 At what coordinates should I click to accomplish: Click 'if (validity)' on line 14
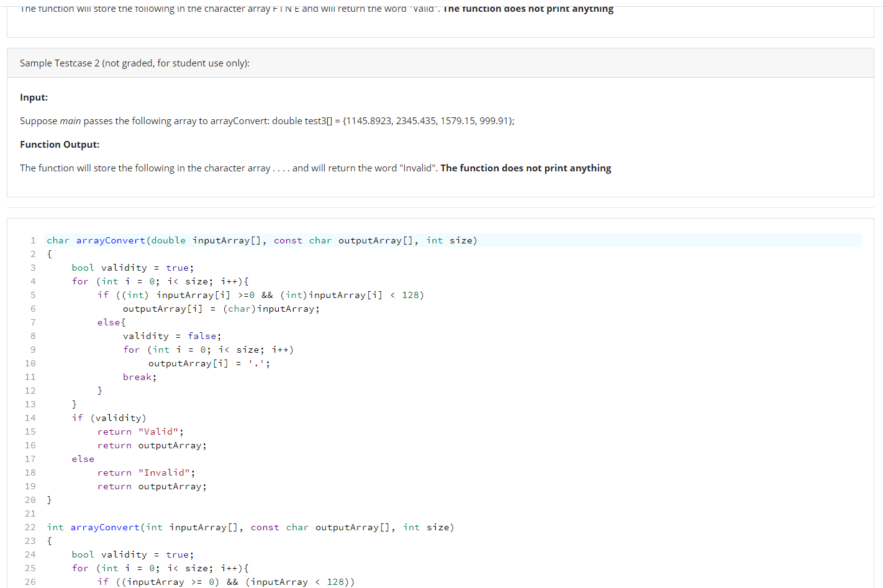pyautogui.click(x=109, y=418)
